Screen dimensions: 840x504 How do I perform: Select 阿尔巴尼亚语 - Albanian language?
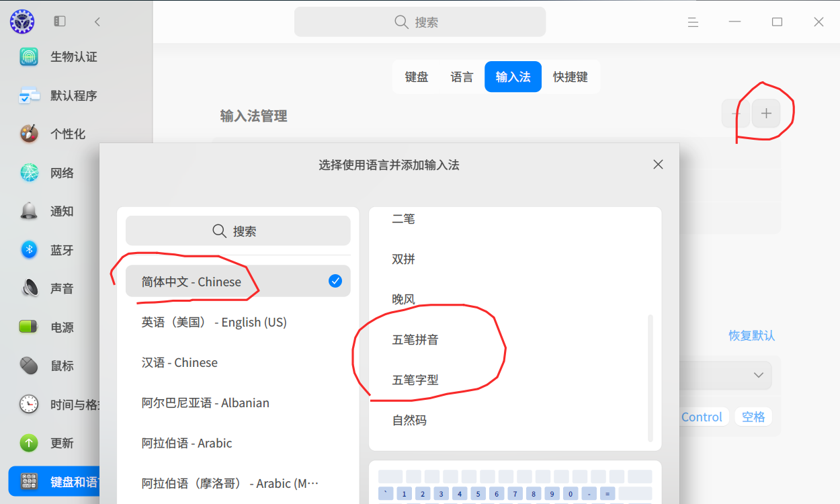(x=238, y=403)
